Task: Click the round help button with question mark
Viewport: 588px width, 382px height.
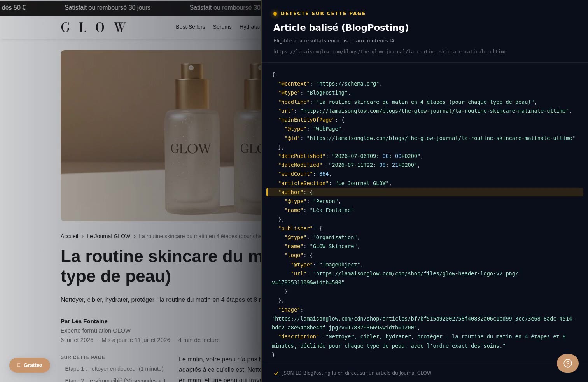Action: point(567,363)
